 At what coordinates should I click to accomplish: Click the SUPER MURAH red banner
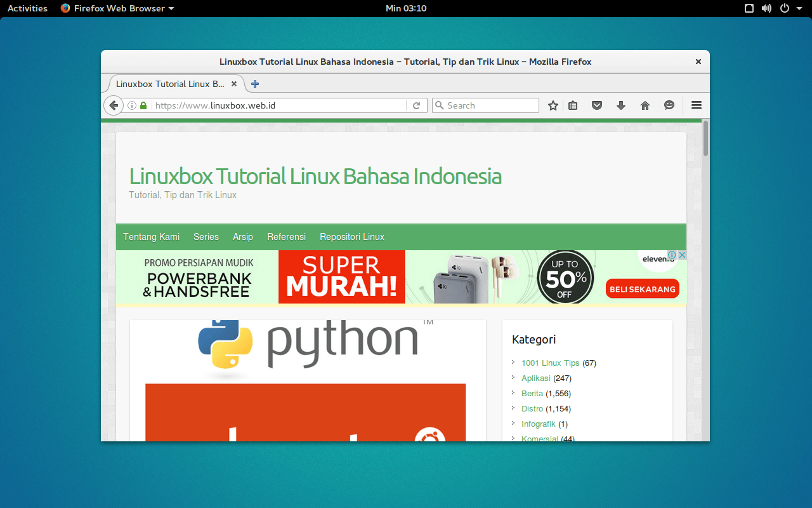coord(342,277)
